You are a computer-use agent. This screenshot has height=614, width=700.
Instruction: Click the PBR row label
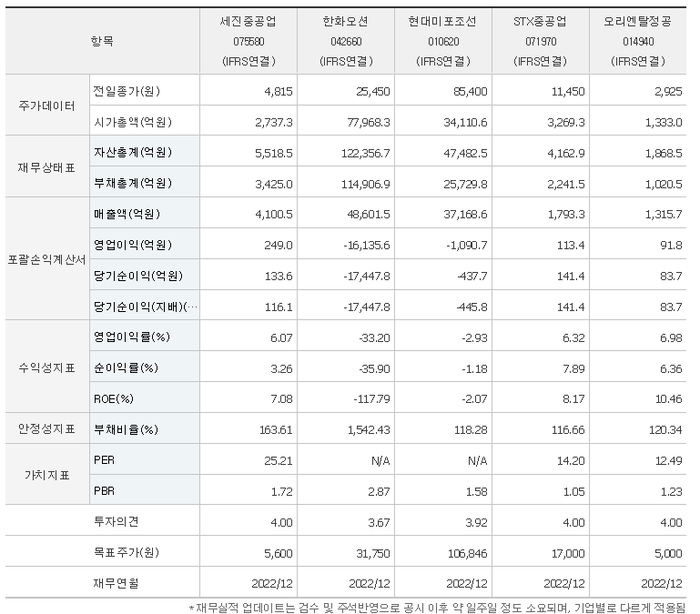click(104, 491)
